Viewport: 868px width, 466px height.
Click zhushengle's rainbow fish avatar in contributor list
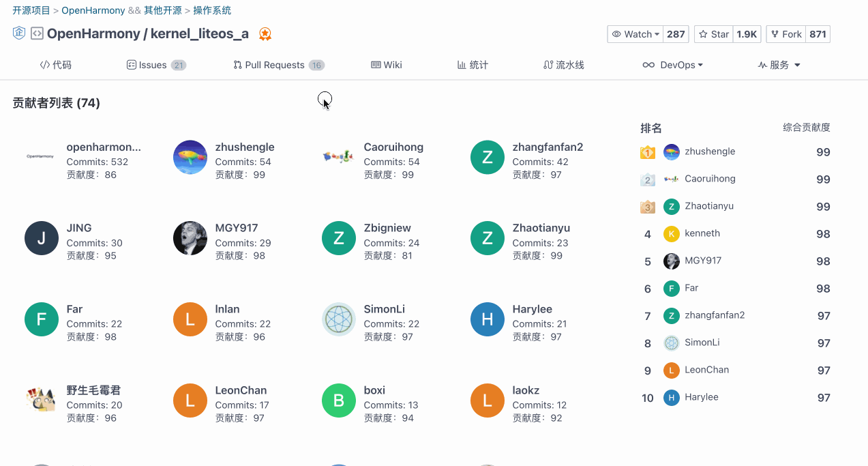pos(190,158)
